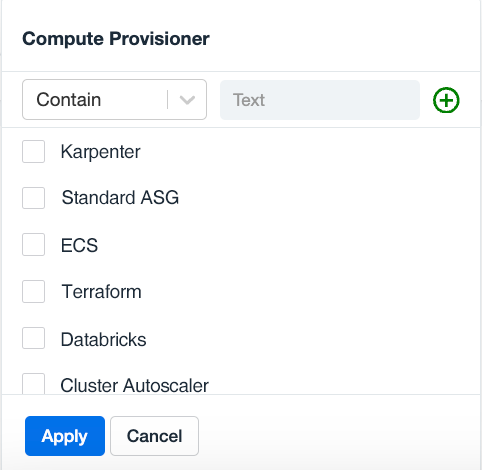This screenshot has width=482, height=470.
Task: Click the Compute Provisioner heading
Action: (x=116, y=39)
